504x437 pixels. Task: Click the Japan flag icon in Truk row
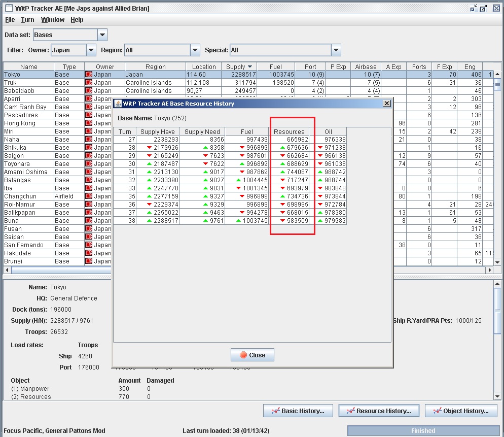pyautogui.click(x=89, y=83)
